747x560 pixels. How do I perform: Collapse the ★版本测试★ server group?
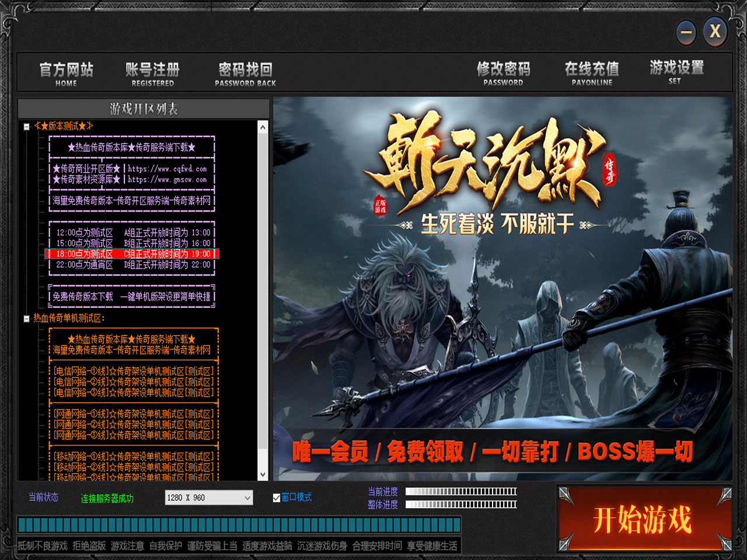[26, 127]
